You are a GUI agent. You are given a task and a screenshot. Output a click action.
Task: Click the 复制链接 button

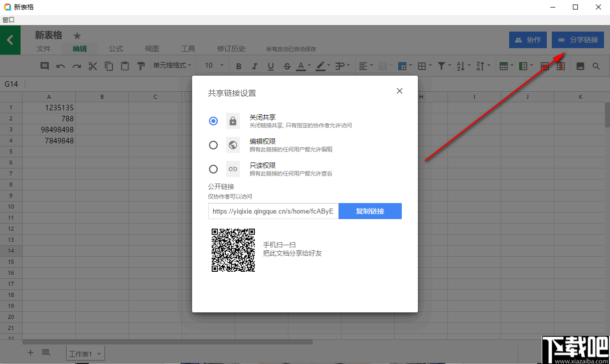370,211
